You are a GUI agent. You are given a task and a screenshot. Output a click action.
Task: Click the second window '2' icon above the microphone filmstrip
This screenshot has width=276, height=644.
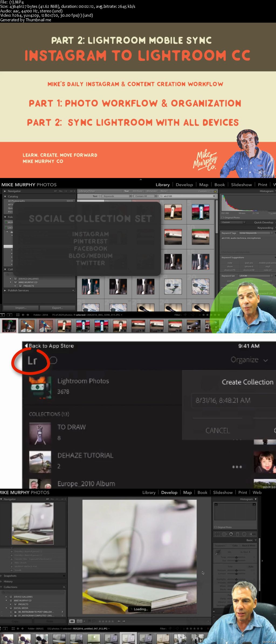[9, 315]
